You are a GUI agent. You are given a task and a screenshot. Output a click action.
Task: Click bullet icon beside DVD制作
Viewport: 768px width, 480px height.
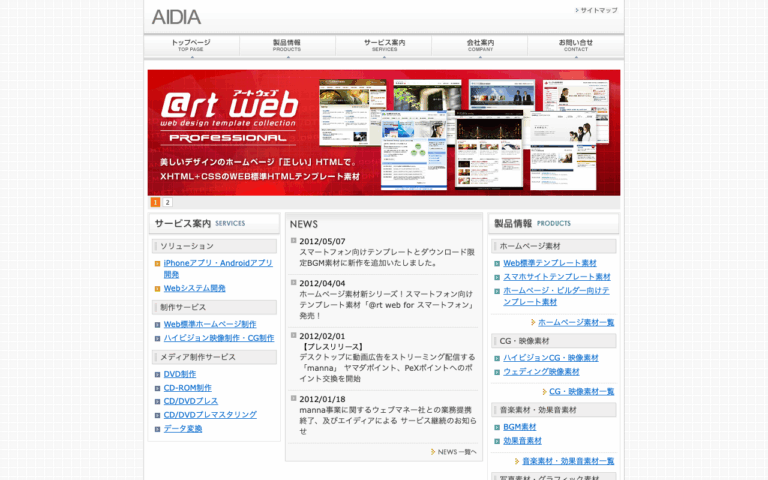157,375
